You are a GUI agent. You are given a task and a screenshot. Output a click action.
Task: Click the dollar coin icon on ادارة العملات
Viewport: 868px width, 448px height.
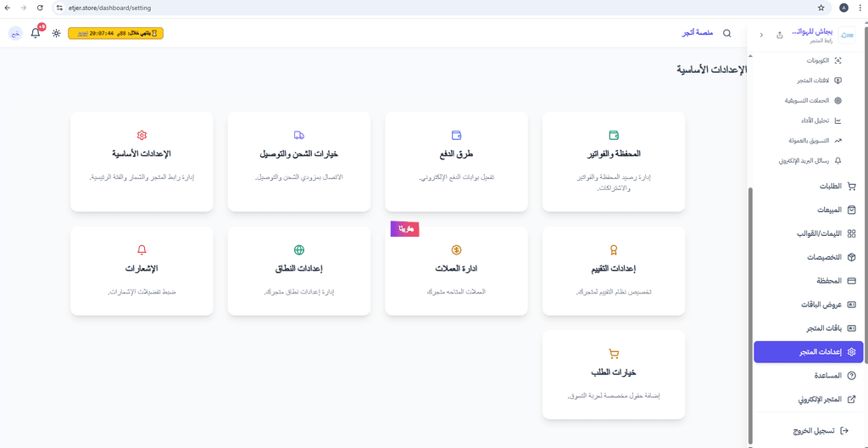click(x=456, y=249)
